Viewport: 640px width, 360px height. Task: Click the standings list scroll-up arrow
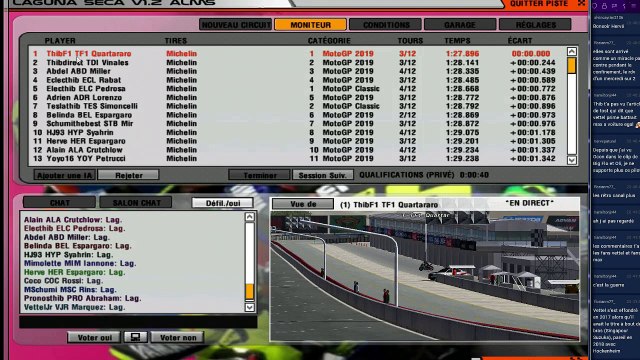tap(571, 51)
